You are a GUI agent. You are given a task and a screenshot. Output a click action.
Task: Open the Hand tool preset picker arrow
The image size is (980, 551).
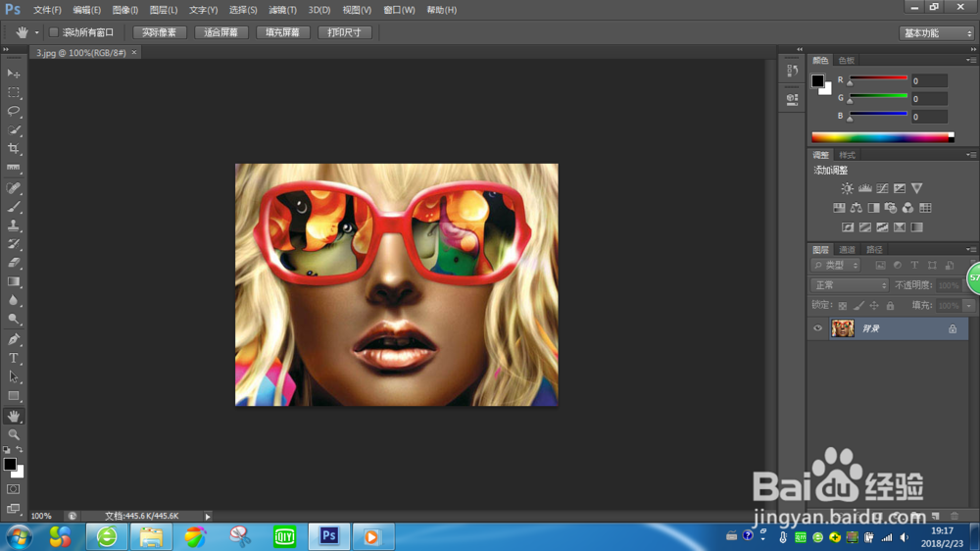pos(37,32)
